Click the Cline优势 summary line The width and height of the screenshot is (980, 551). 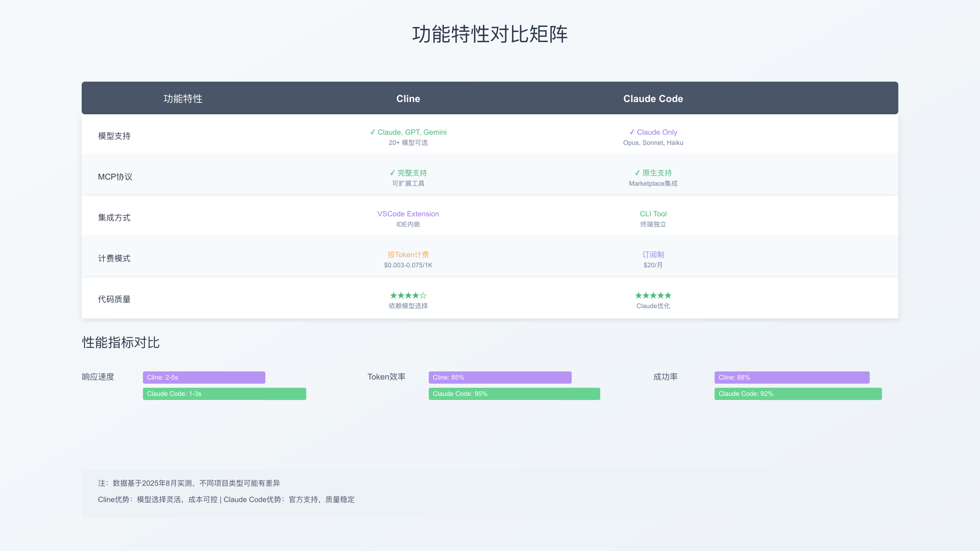point(226,500)
